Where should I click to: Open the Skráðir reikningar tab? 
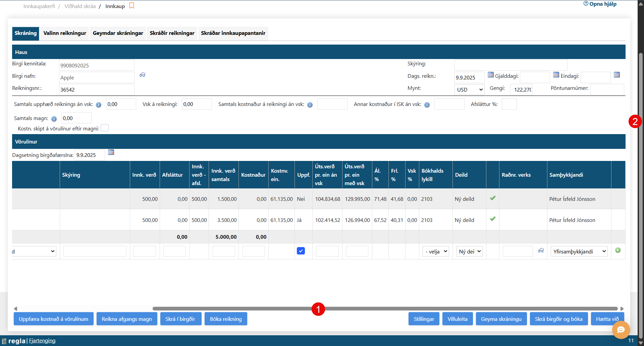(172, 33)
